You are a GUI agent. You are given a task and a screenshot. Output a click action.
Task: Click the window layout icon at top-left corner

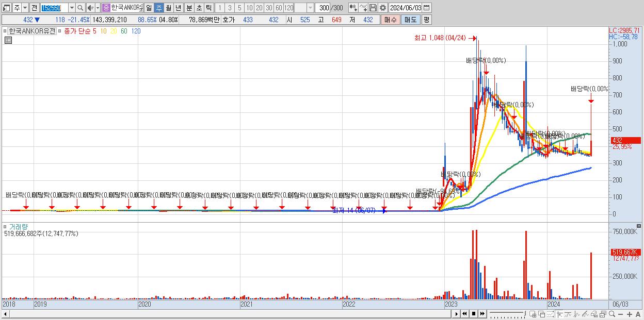point(7,8)
